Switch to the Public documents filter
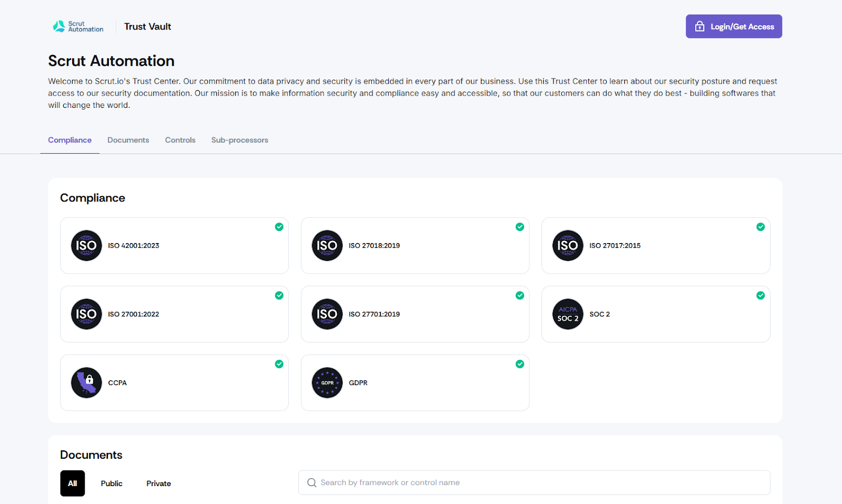 pyautogui.click(x=112, y=483)
